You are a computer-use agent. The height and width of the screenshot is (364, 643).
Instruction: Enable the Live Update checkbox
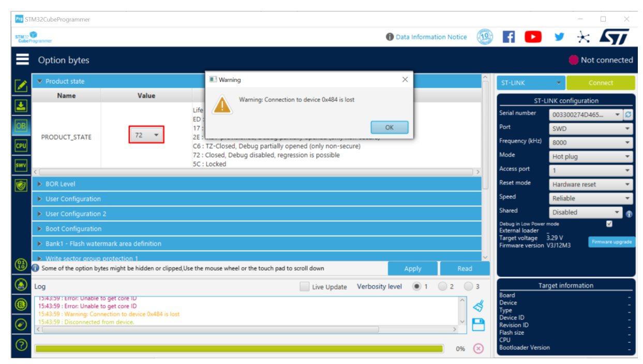click(x=304, y=286)
